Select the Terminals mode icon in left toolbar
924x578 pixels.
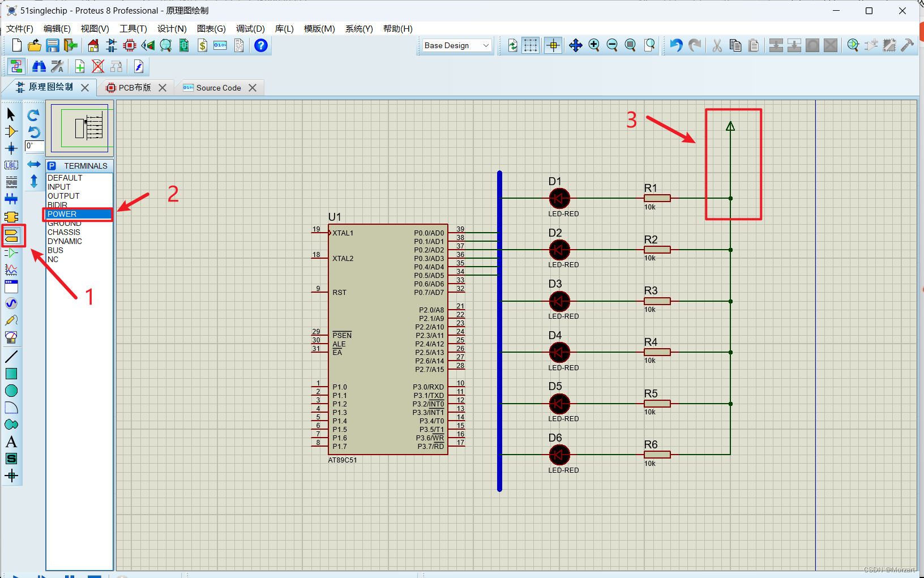[11, 235]
